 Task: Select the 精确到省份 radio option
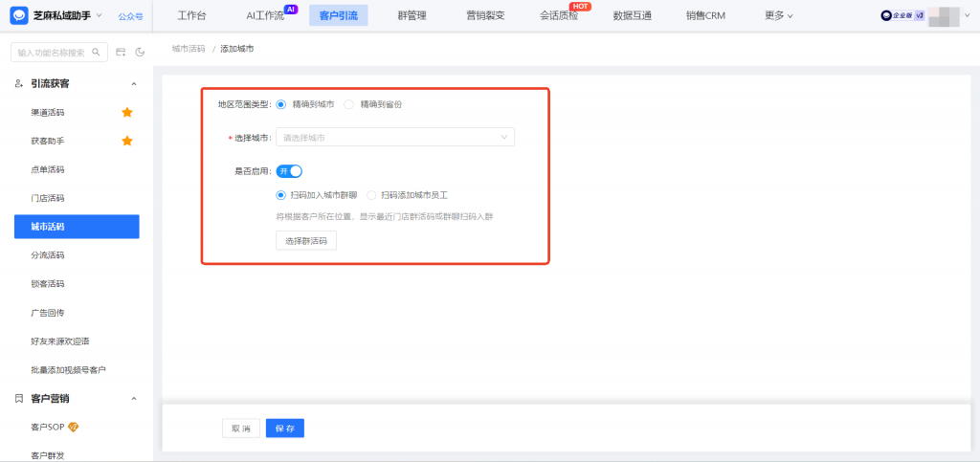pos(349,104)
